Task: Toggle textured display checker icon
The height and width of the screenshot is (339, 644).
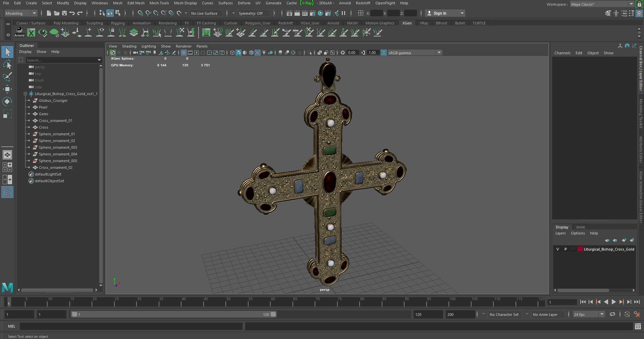Action: (258, 53)
